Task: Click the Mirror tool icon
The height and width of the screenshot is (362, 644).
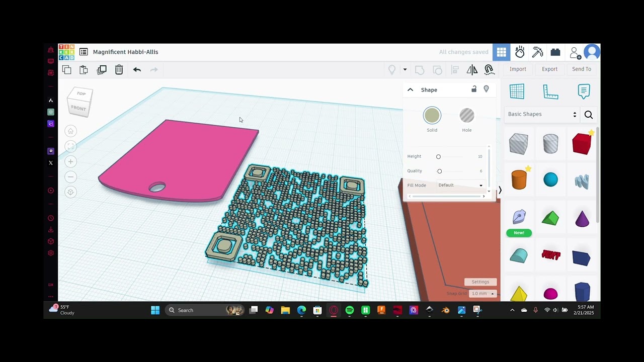Action: 472,70
